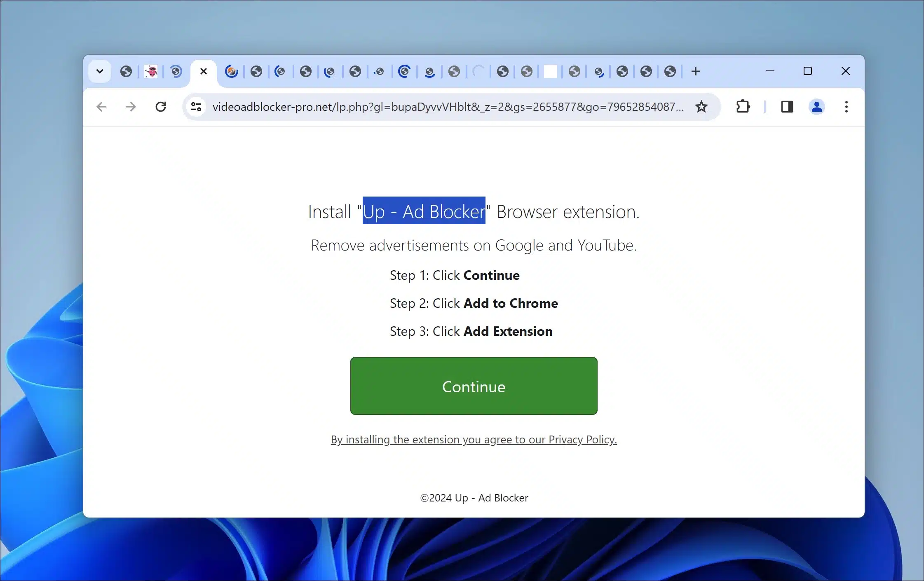Screen dimensions: 924x581
Task: Minimize the Chrome window
Action: (770, 71)
